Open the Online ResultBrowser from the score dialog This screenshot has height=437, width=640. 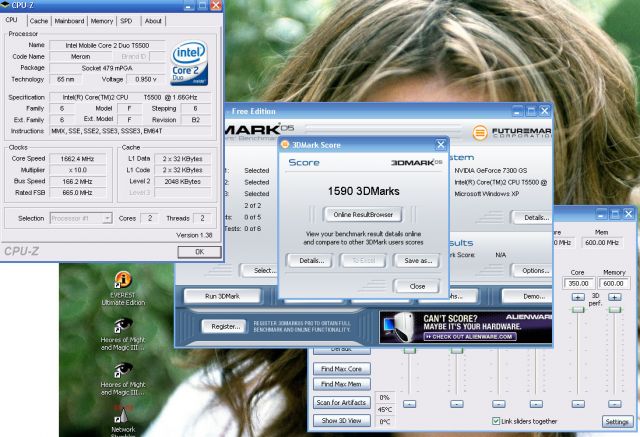[x=363, y=215]
